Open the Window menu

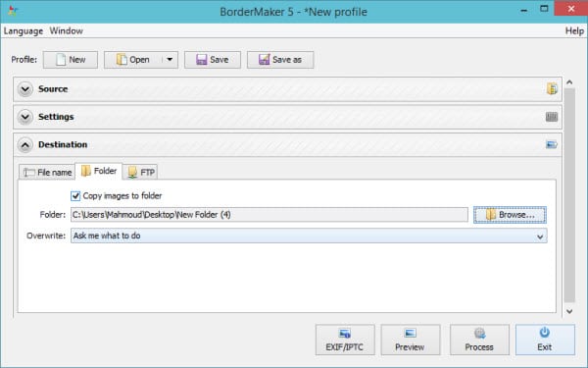(x=67, y=31)
